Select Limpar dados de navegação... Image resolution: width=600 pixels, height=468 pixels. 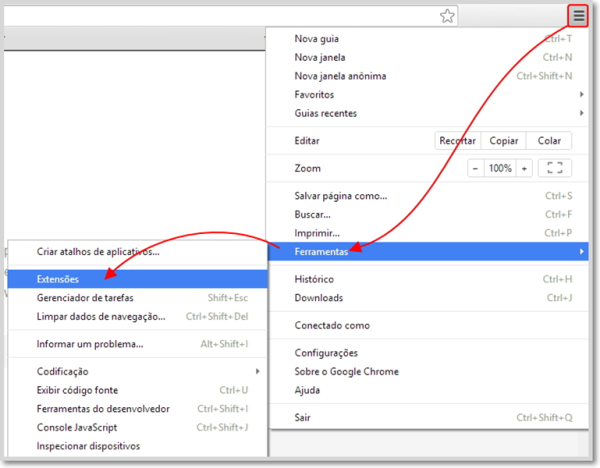point(137,316)
